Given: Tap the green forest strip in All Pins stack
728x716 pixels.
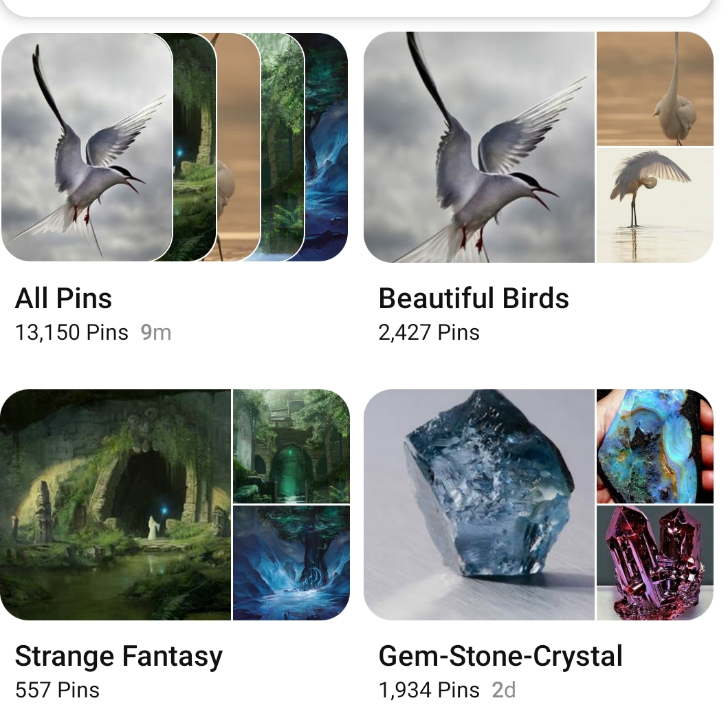Looking at the screenshot, I should (283, 147).
